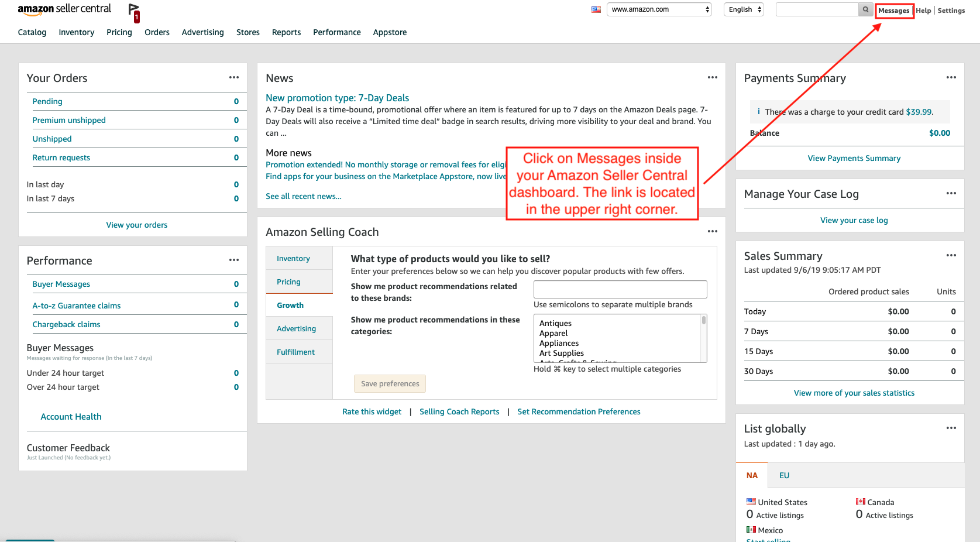This screenshot has width=980, height=542.
Task: Select Antiques in the categories list
Action: (x=555, y=323)
